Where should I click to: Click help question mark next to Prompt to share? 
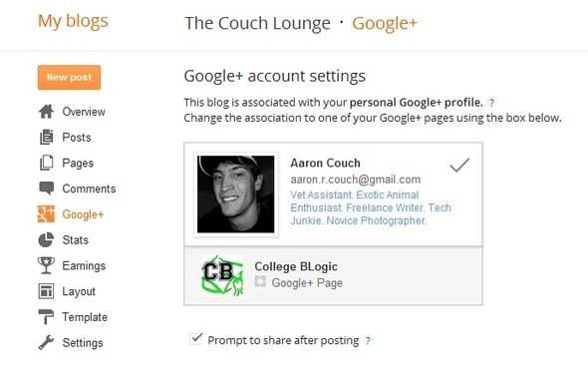click(x=368, y=340)
